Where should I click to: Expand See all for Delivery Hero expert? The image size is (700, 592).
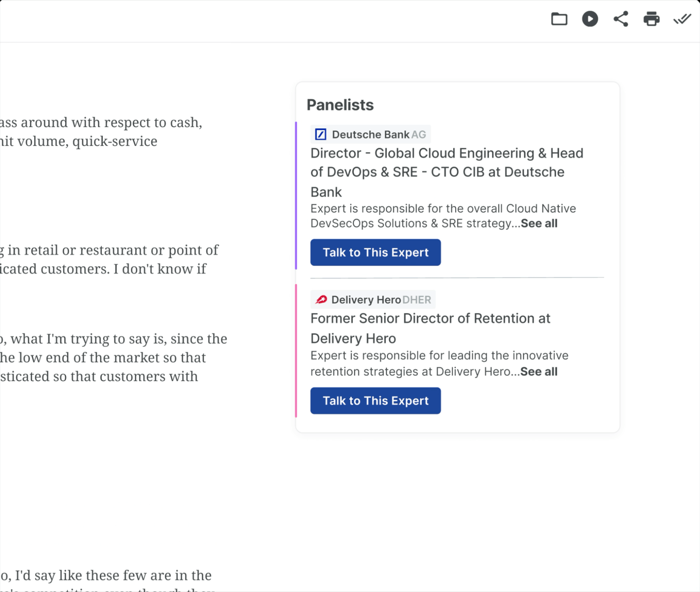click(x=539, y=372)
